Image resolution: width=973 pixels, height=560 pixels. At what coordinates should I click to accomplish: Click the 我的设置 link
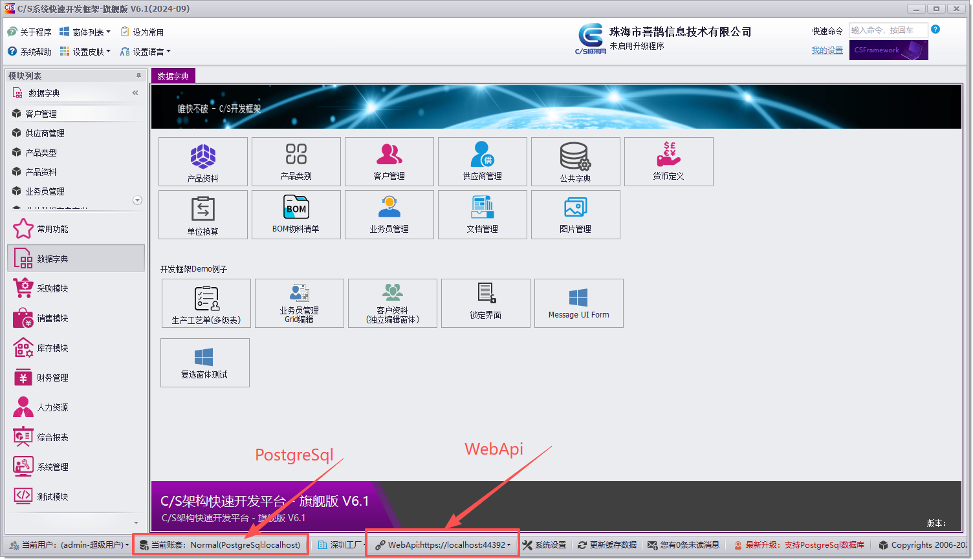pyautogui.click(x=827, y=50)
